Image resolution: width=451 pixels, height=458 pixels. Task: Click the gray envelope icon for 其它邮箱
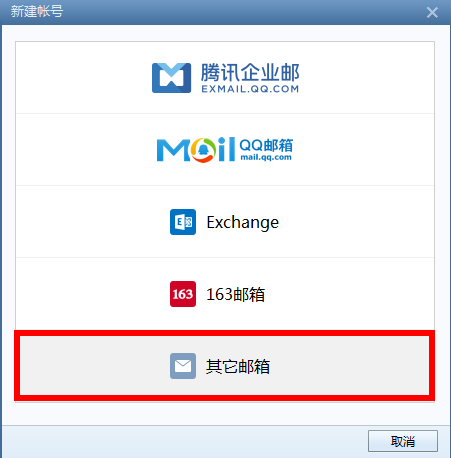(x=183, y=366)
